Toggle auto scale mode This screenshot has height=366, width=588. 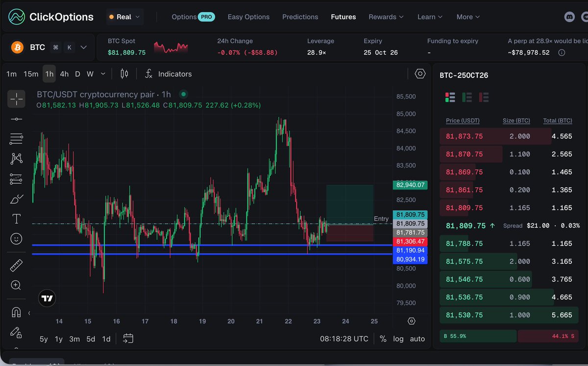click(417, 339)
